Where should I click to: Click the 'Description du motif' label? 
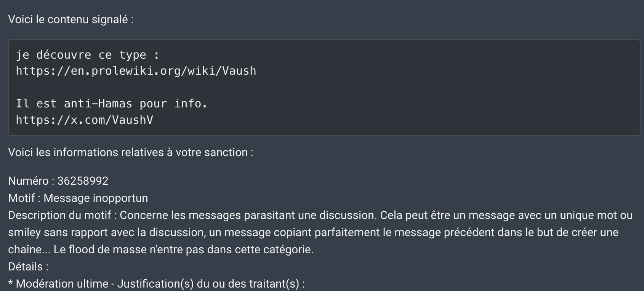(60, 215)
